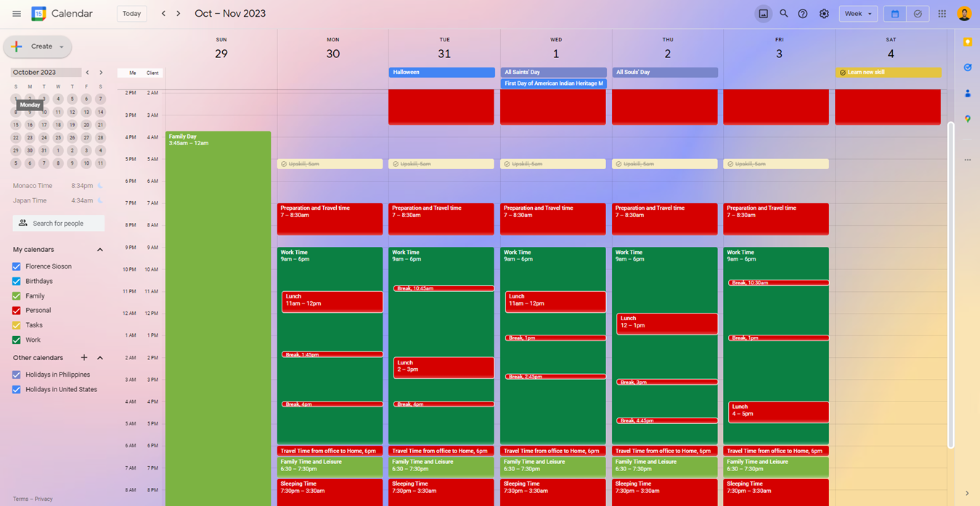Switch to Tasks view checkmark icon
The image size is (980, 506).
[x=918, y=14]
